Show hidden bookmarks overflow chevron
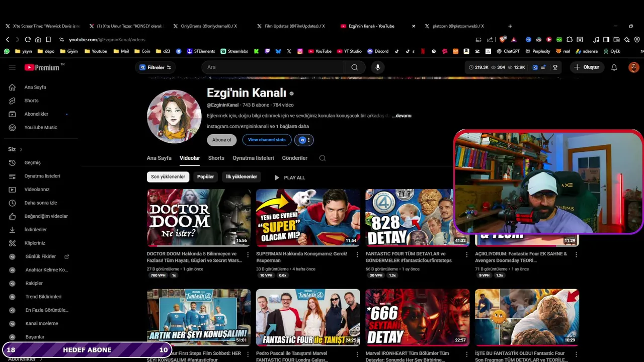 coord(641,51)
